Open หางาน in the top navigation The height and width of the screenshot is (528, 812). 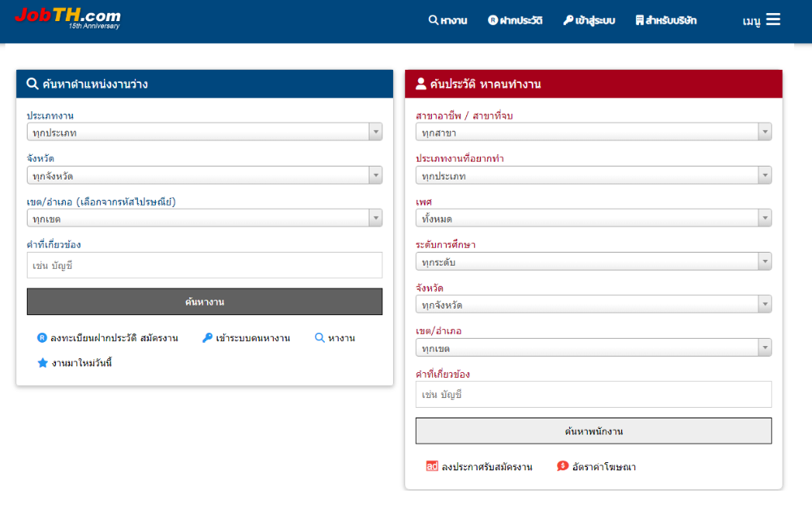(447, 20)
